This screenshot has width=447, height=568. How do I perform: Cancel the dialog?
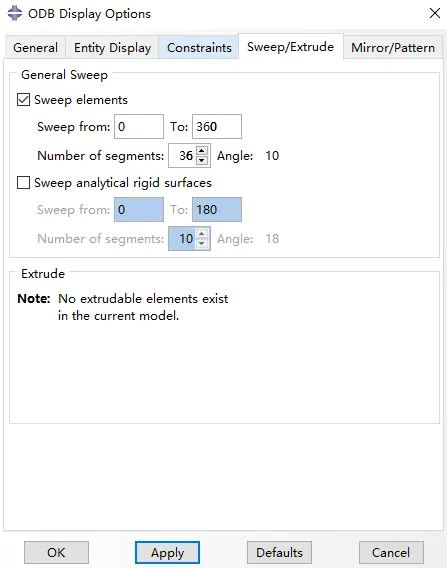point(391,552)
